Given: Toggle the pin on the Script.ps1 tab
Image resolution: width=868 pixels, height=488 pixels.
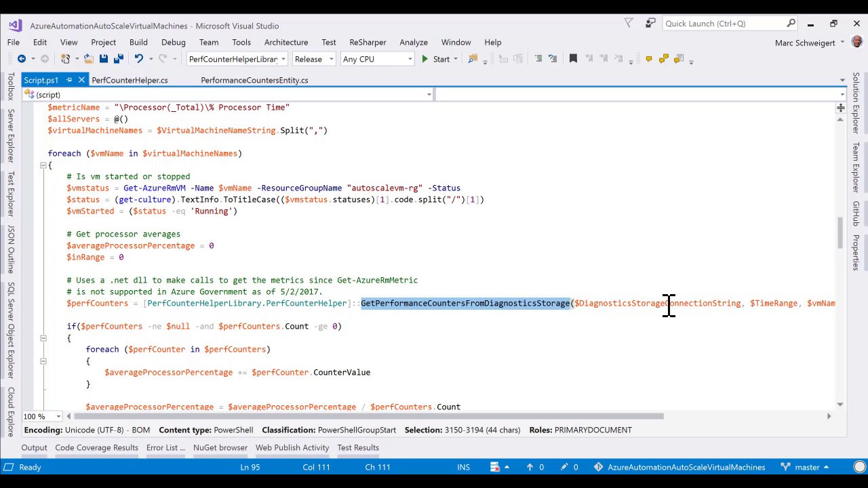Looking at the screenshot, I should click(x=69, y=80).
